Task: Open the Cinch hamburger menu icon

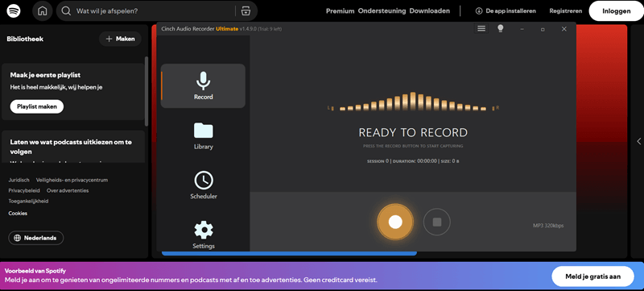Action: pos(481,28)
